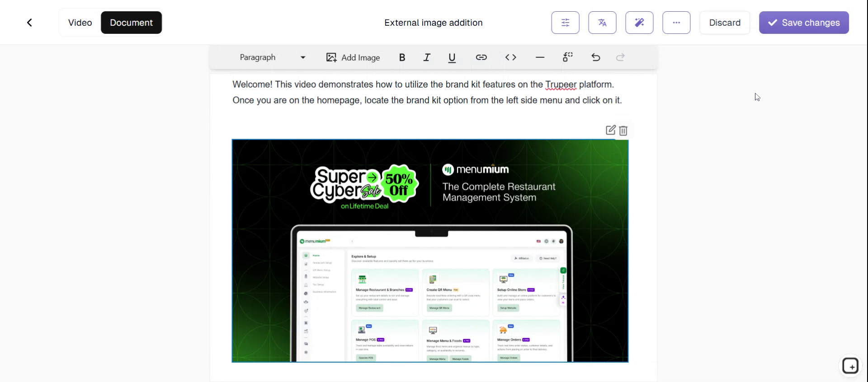The image size is (868, 382).
Task: Toggle bold formatting
Action: tap(402, 57)
